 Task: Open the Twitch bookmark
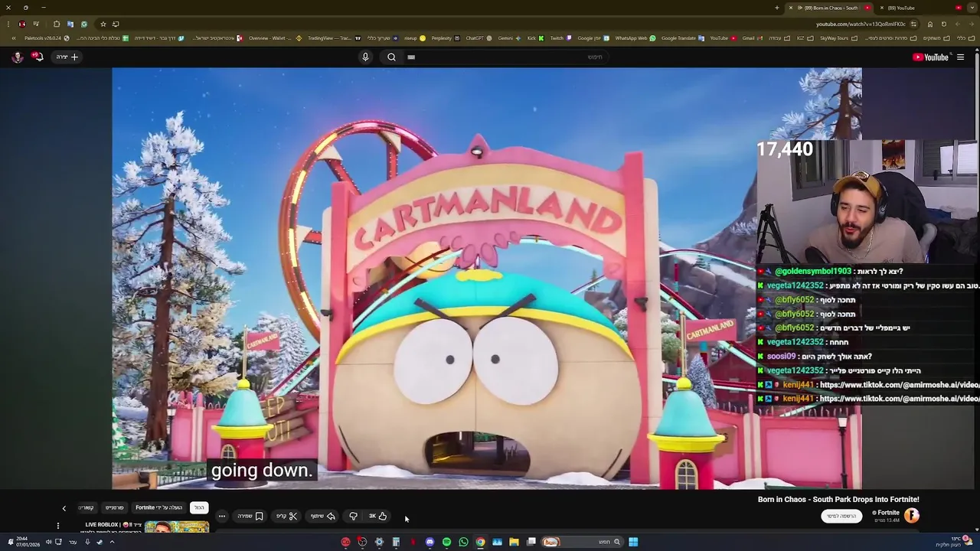click(x=560, y=37)
